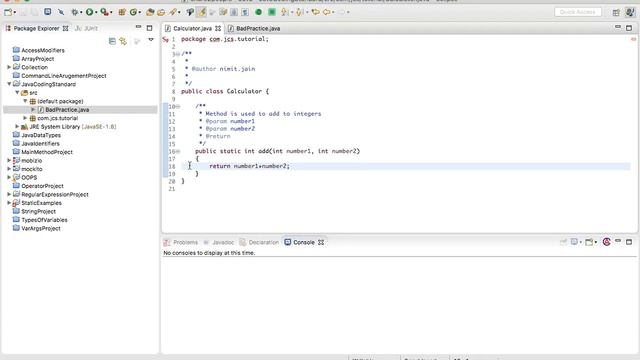Click the green circle toolbar icon

pos(258,12)
